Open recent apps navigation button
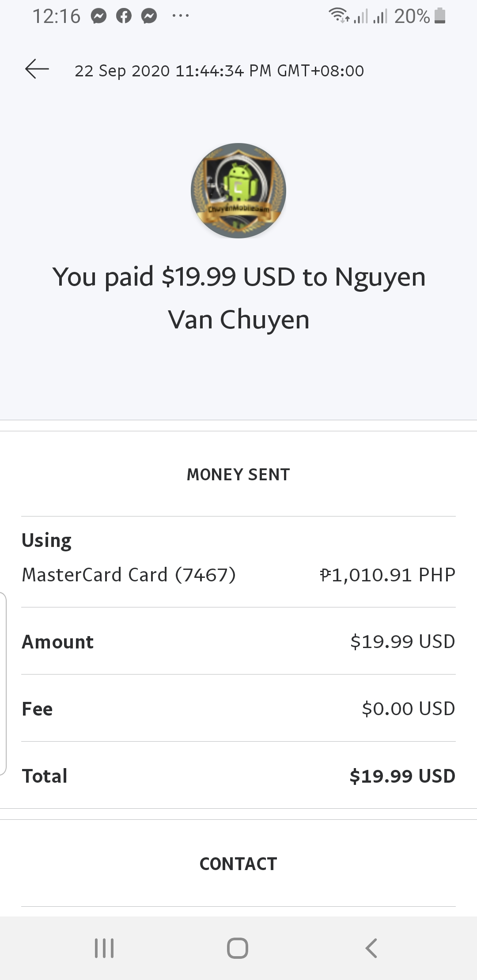Screen dimensions: 477x980 105,948
